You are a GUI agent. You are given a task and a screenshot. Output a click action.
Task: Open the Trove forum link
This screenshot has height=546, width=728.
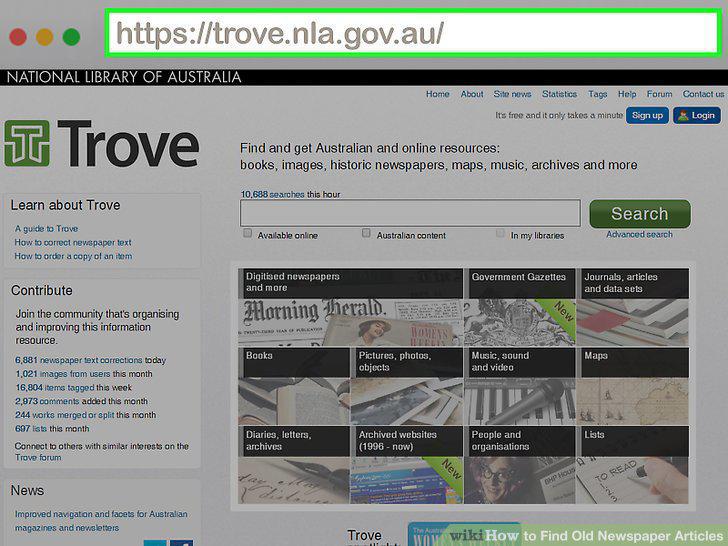(x=38, y=457)
